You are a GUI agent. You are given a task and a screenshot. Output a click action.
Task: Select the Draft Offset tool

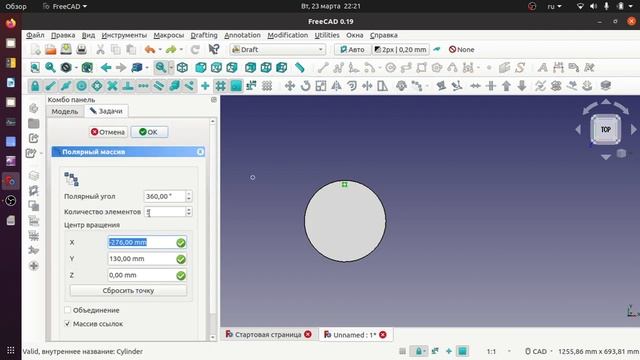352,86
